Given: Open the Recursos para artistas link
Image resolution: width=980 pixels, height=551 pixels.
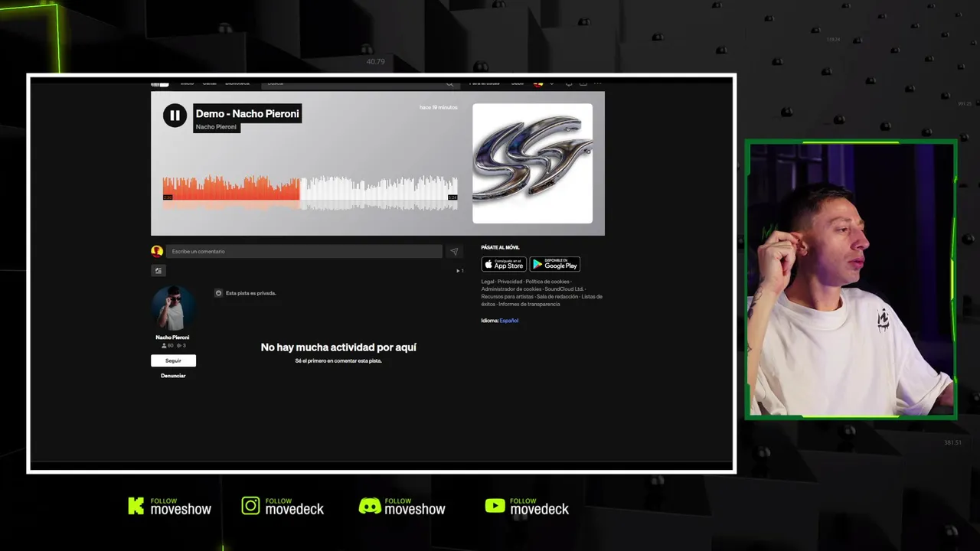Looking at the screenshot, I should click(x=508, y=297).
